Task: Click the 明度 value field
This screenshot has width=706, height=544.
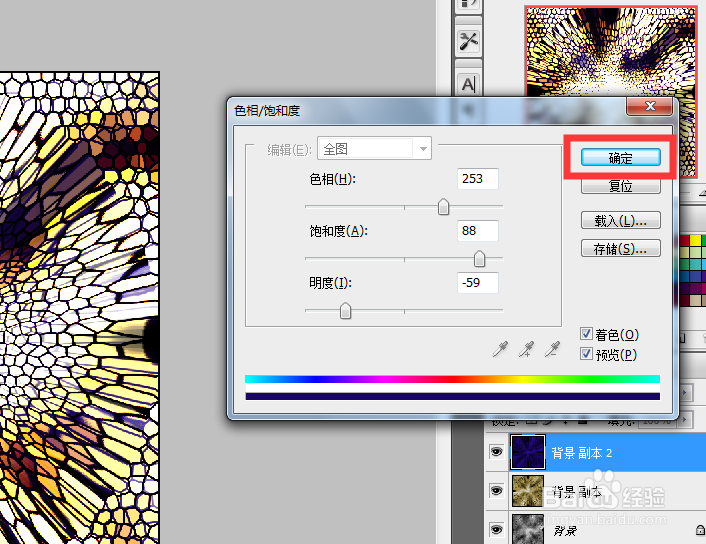Action: 477,283
